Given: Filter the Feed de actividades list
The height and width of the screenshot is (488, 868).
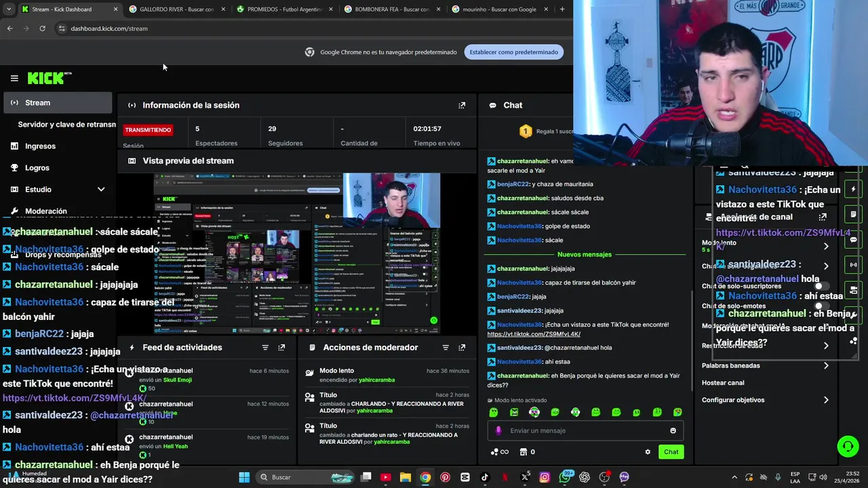Looking at the screenshot, I should (x=265, y=348).
